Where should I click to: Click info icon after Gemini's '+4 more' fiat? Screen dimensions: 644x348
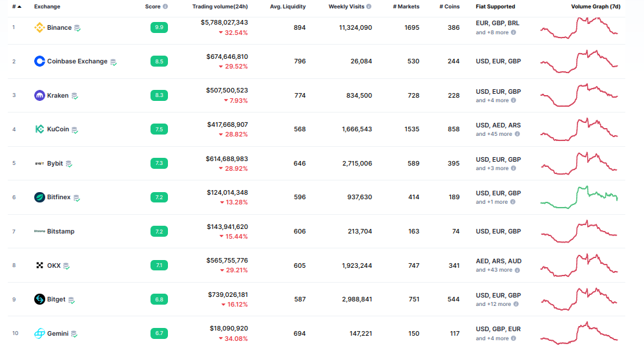[514, 338]
